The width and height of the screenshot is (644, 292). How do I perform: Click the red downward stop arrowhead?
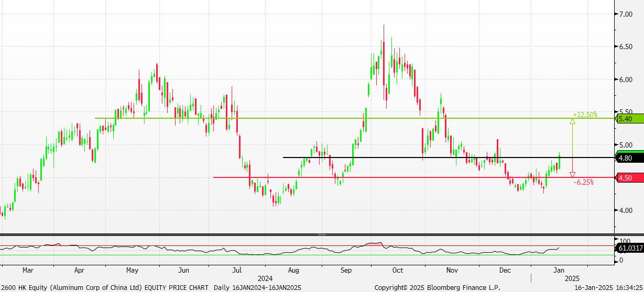pyautogui.click(x=572, y=174)
